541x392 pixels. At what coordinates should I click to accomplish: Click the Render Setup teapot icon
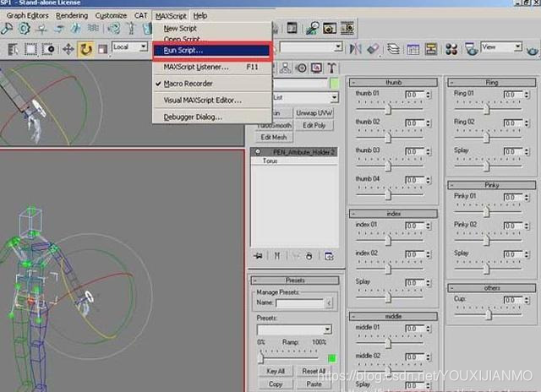tap(472, 49)
